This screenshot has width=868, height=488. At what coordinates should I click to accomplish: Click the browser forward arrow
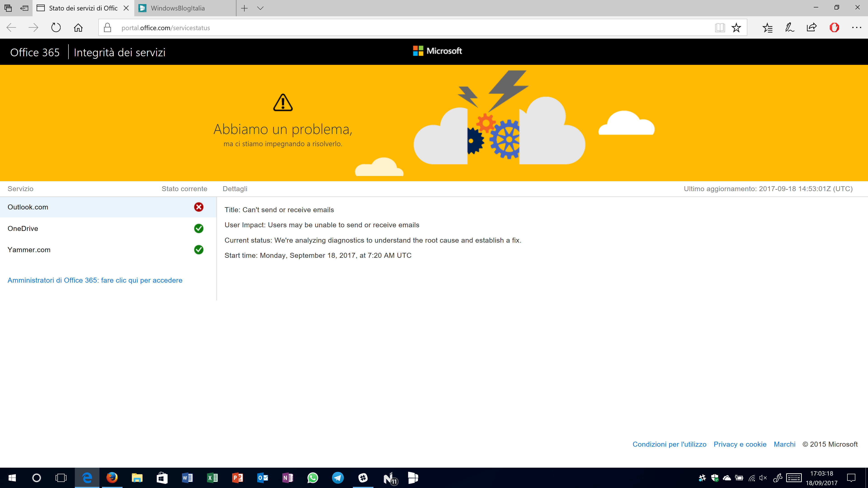[x=33, y=28]
